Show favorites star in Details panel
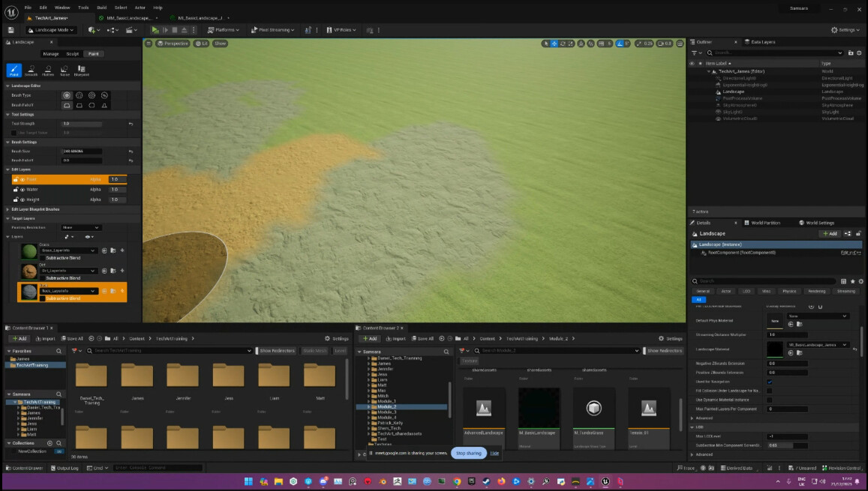This screenshot has height=491, width=868. tap(852, 281)
